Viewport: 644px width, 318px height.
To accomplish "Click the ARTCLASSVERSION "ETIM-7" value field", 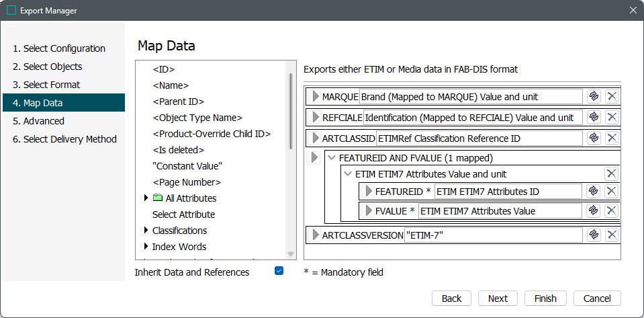I will coord(493,235).
